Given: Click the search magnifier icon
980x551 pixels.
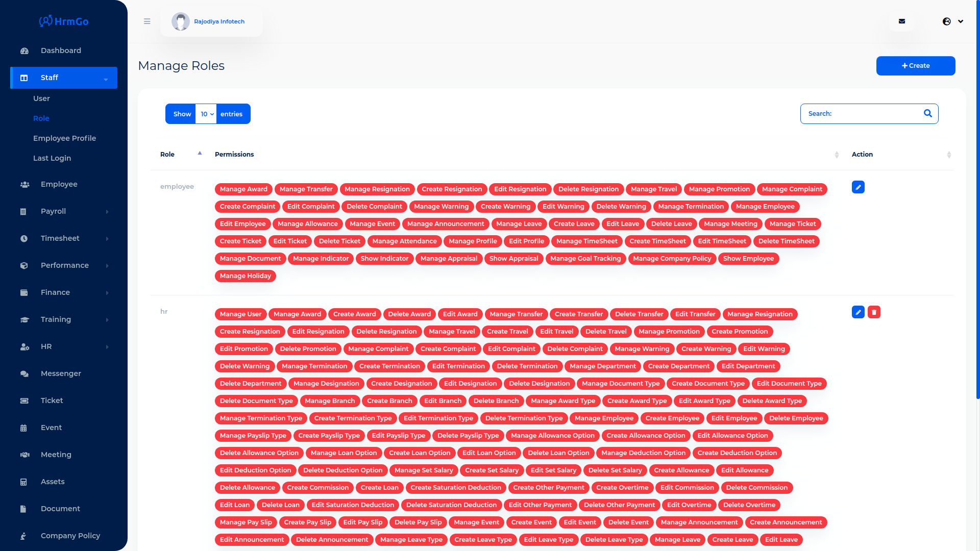Looking at the screenshot, I should (927, 113).
